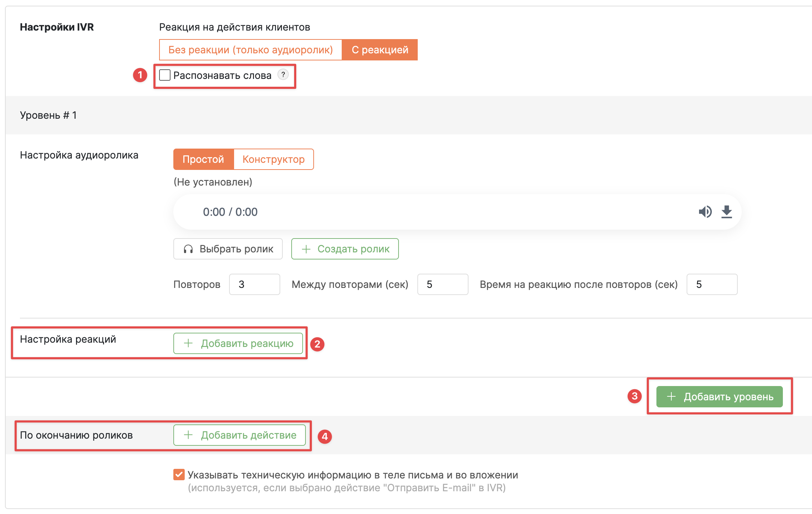
Task: Click plus icon in Добавить реакцию
Action: point(188,343)
